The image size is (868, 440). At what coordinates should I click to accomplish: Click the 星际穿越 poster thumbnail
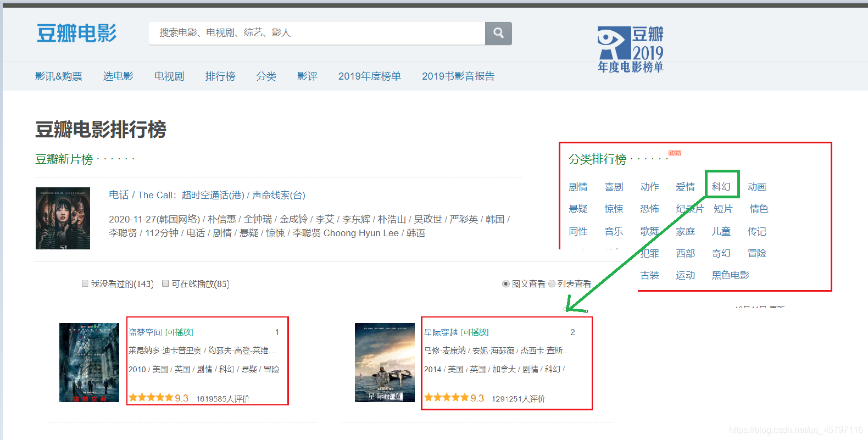(x=385, y=363)
